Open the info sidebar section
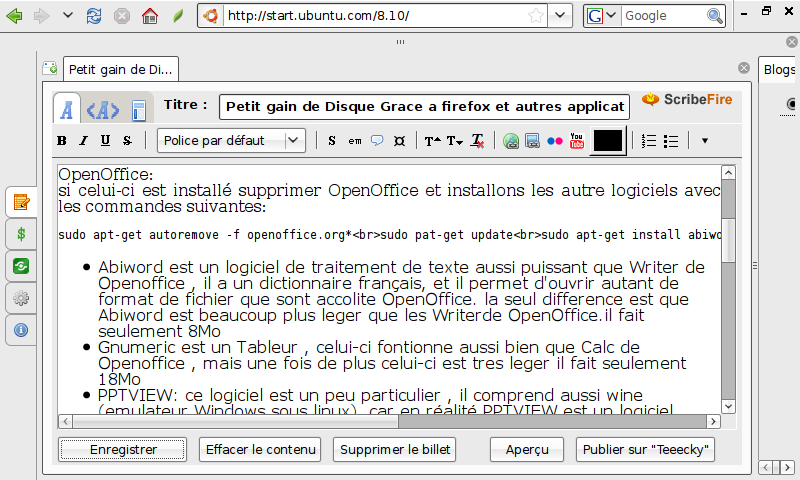Viewport: 800px width, 480px height. [x=21, y=330]
